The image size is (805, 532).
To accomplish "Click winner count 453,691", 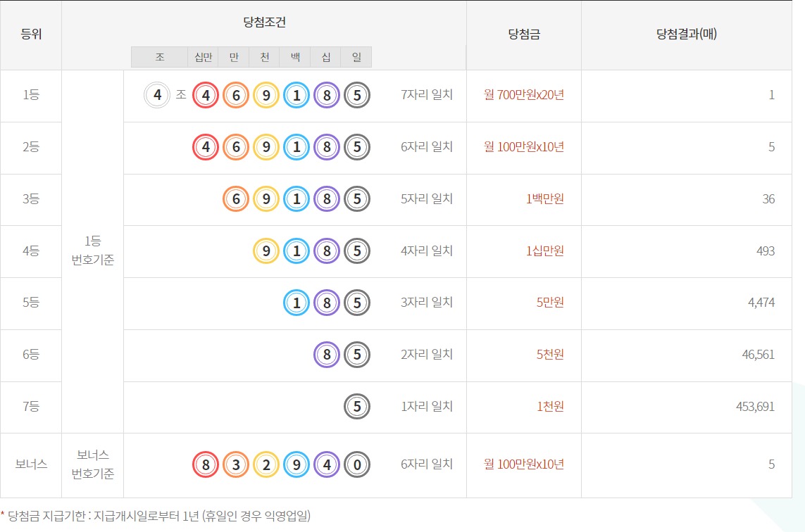I will (755, 407).
